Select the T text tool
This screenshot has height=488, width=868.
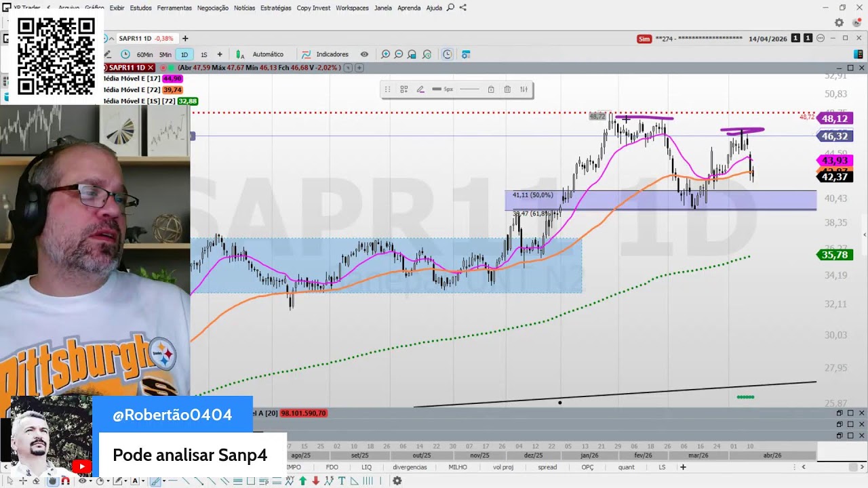click(342, 481)
